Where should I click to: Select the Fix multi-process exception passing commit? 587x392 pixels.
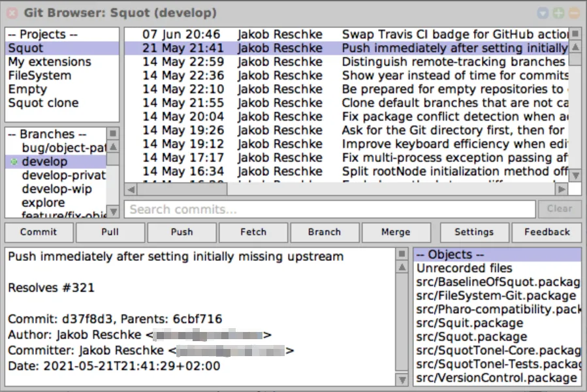(347, 158)
